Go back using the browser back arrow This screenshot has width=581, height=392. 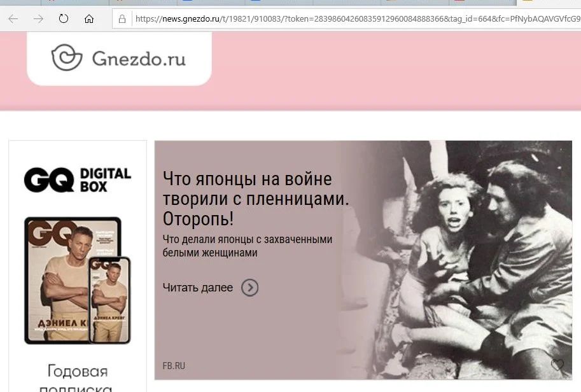pos(13,19)
